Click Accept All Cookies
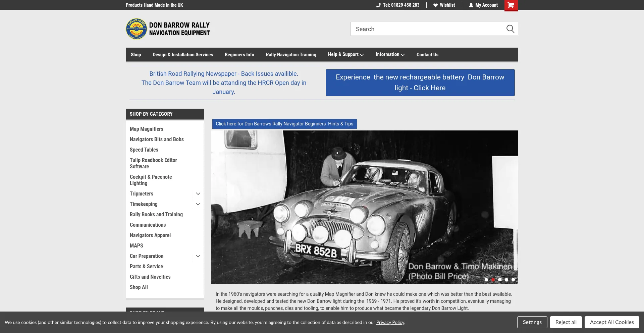Screen dimensions: 644x333 (x=612, y=322)
